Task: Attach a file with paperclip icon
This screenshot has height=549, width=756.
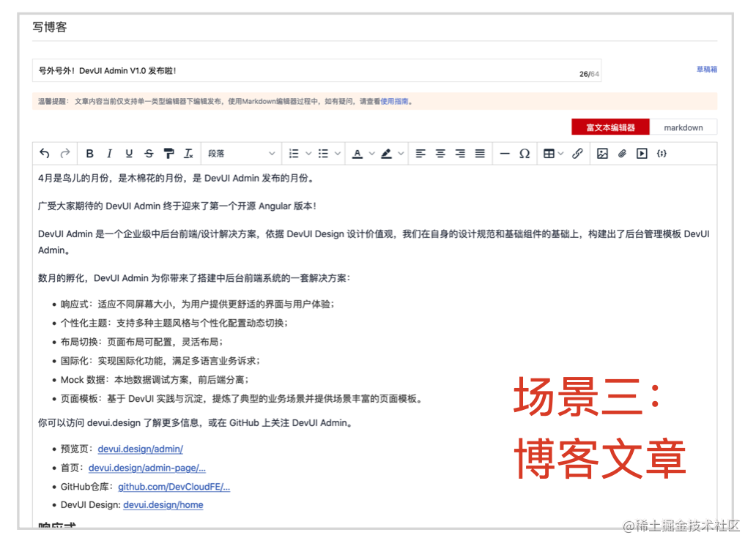Action: (x=622, y=154)
